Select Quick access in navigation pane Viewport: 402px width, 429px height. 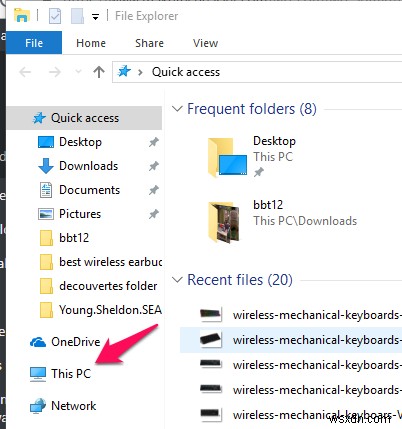pos(84,118)
